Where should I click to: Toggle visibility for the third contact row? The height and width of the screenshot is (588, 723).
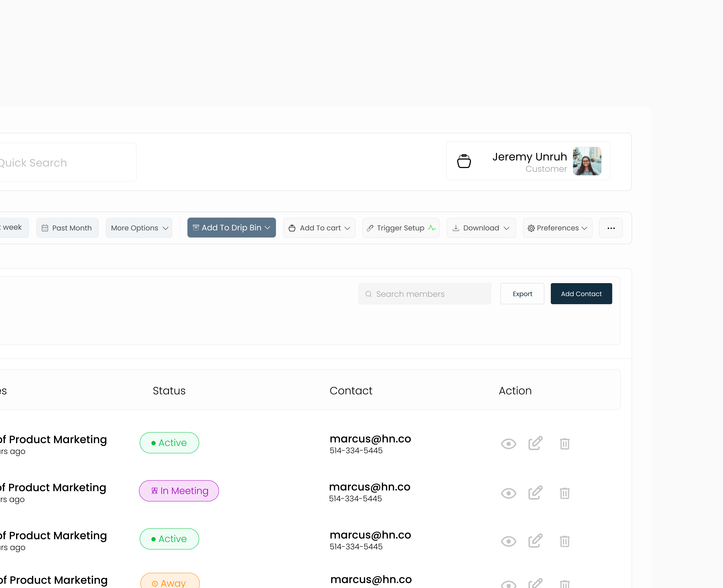[508, 541]
